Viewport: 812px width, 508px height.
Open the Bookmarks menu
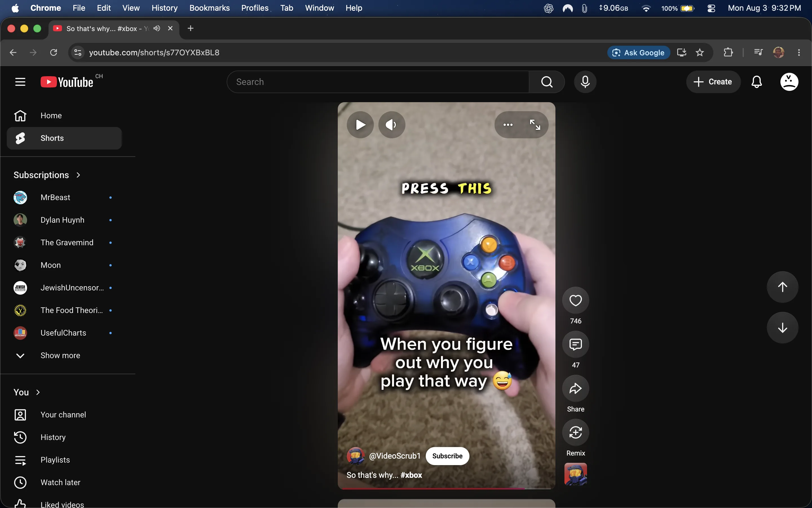click(209, 8)
